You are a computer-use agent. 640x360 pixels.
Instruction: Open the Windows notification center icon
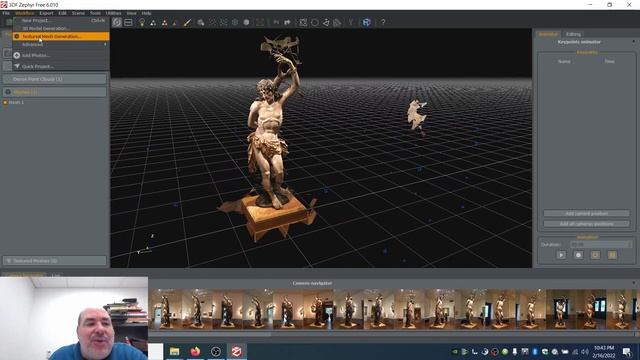click(627, 351)
